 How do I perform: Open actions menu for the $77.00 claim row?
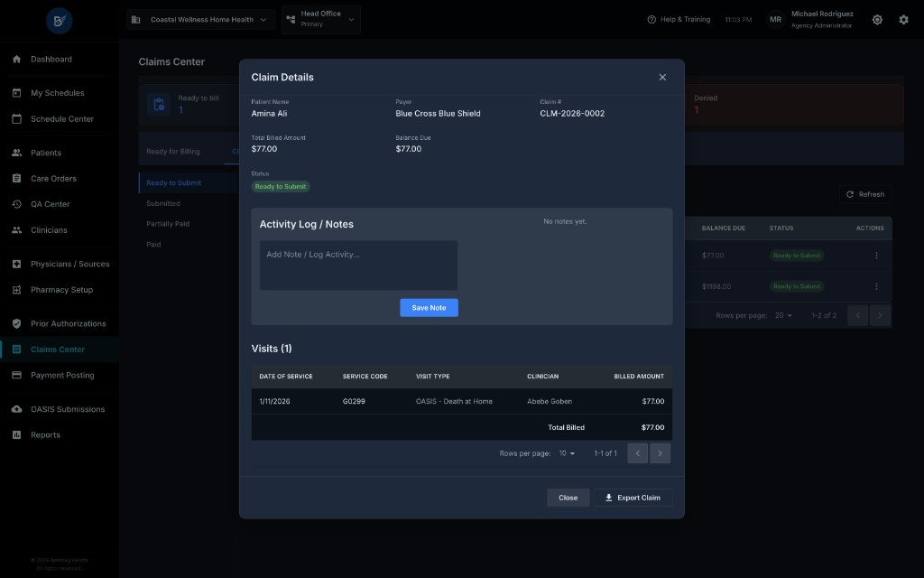pyautogui.click(x=876, y=256)
